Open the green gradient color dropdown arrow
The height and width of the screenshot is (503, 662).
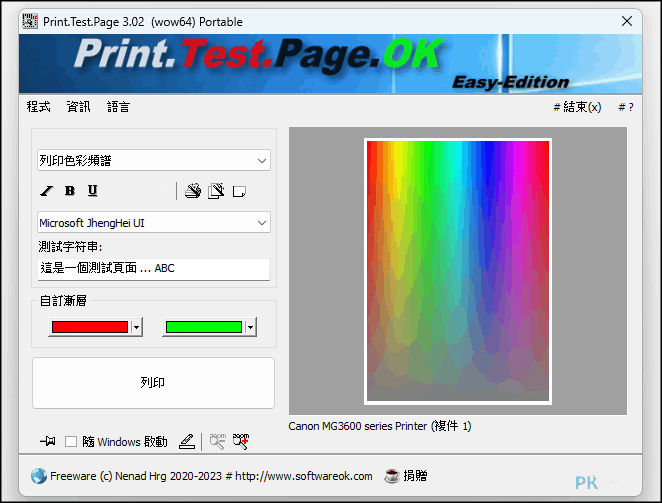pyautogui.click(x=251, y=327)
